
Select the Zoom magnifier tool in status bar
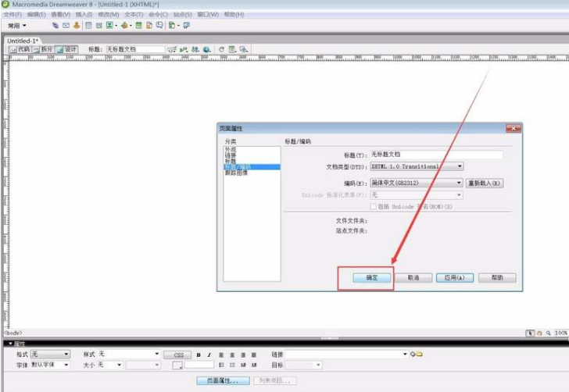pyautogui.click(x=549, y=333)
